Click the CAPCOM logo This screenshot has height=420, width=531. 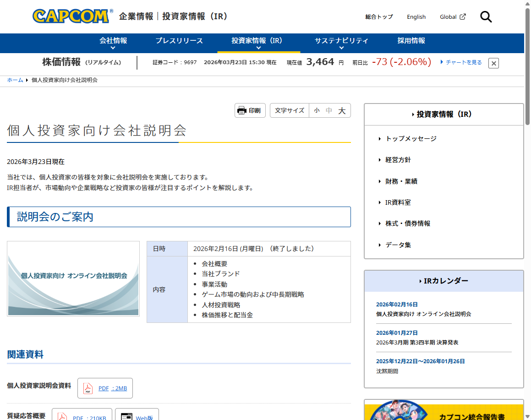[71, 16]
